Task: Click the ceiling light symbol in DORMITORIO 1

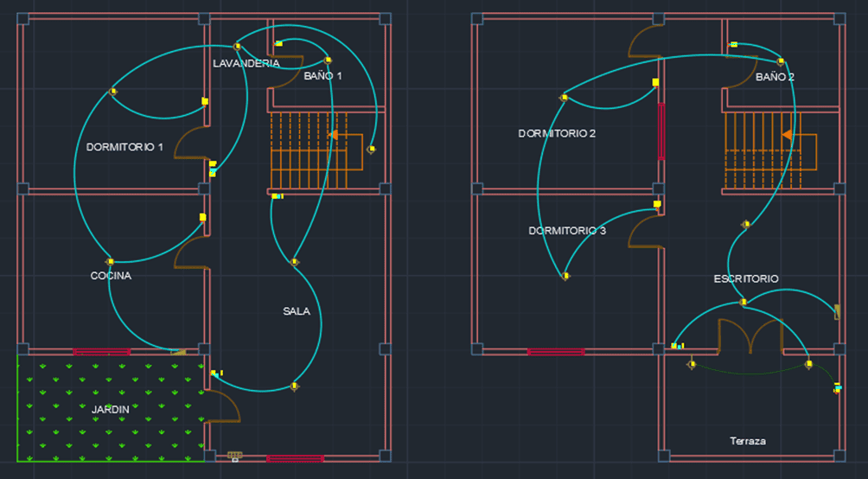Action: click(113, 91)
